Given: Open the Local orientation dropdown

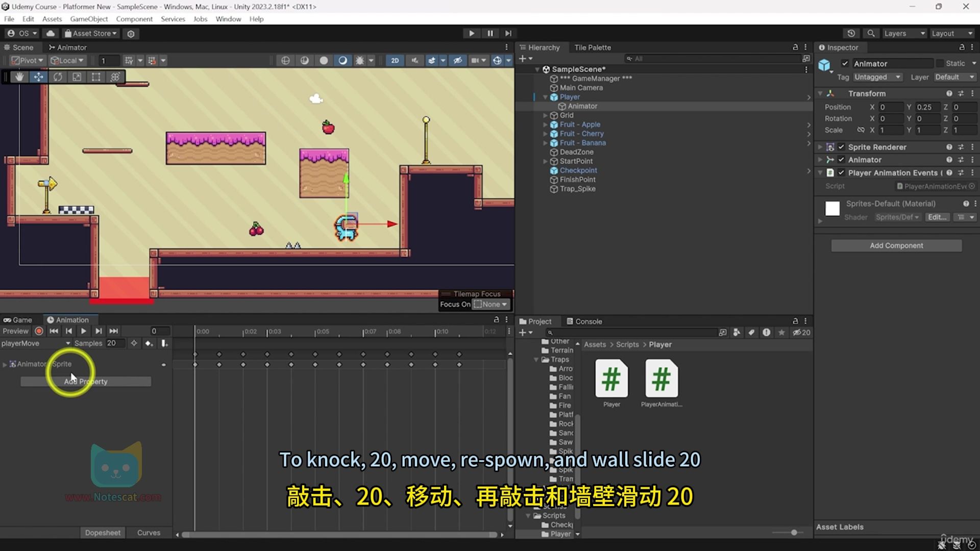Looking at the screenshot, I should (67, 60).
